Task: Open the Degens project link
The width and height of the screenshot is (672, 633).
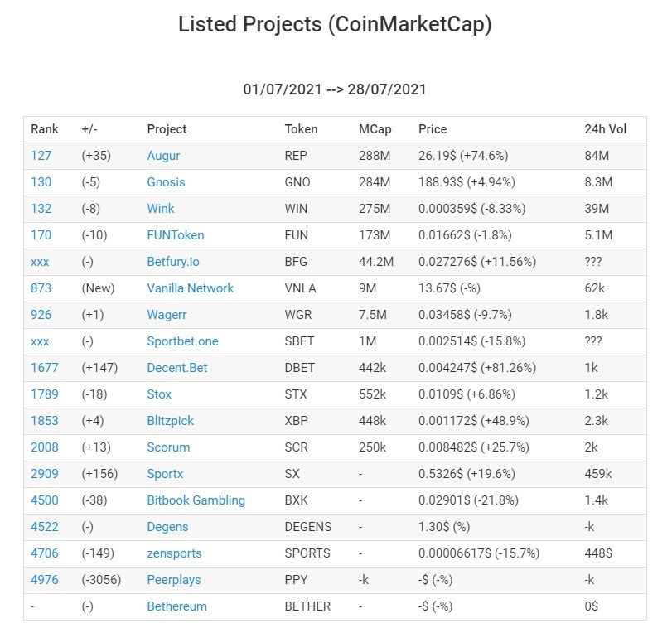Action: (x=167, y=527)
